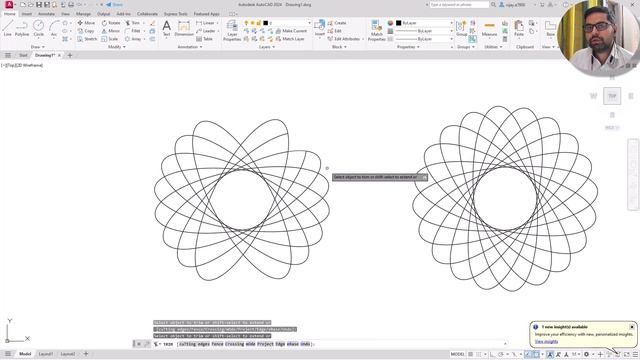The image size is (640, 360).
Task: Switch to the Layout1 tab
Action: click(x=45, y=354)
